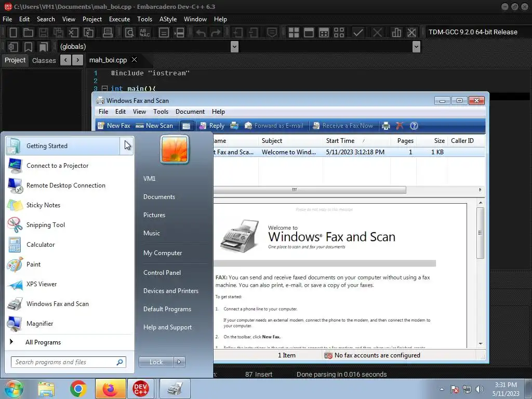
Task: Click the Replace (AB/AC) icon in Dev-C++
Action: 145,32
